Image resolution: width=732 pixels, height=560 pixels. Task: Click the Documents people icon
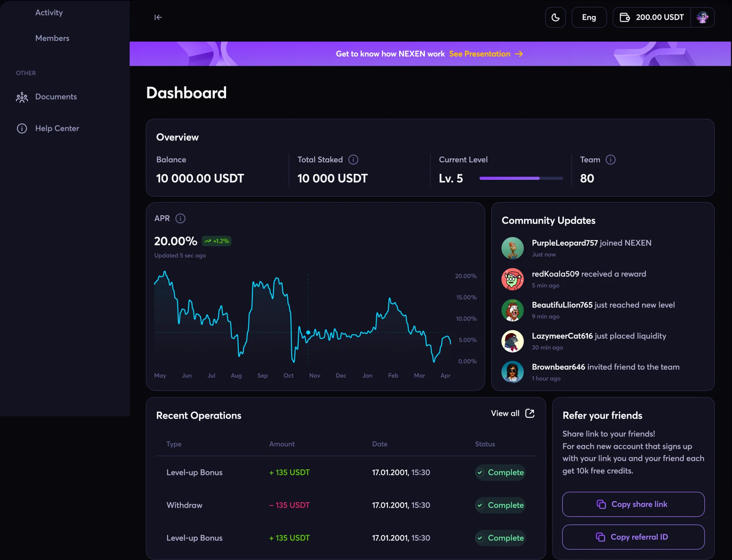click(22, 97)
